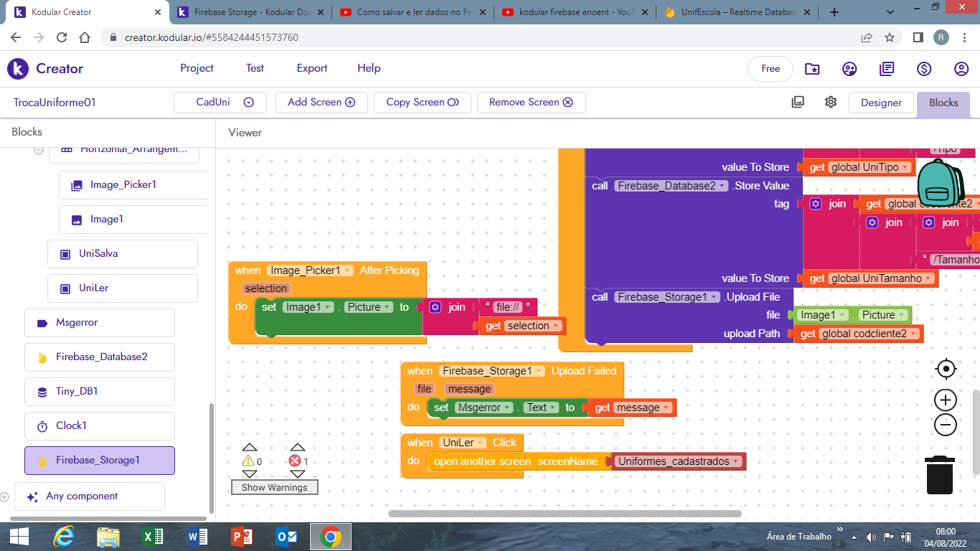Open project settings gear icon

pos(831,102)
